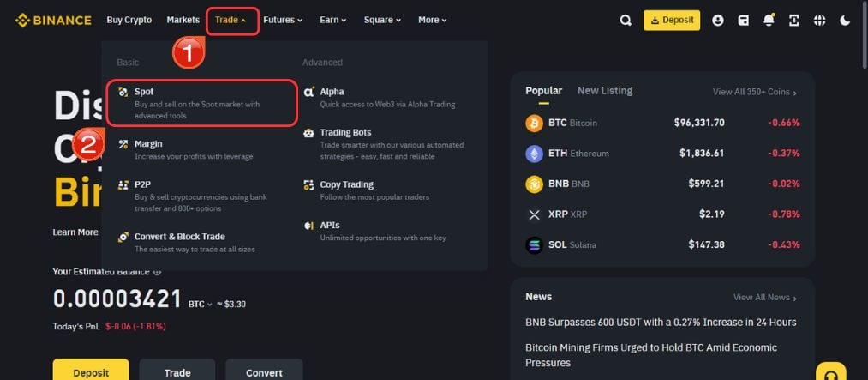Click the Trading Bots robot icon

[308, 133]
